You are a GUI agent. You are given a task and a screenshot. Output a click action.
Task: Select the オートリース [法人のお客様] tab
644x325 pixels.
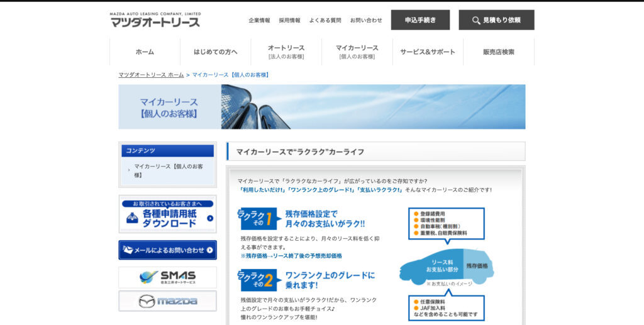[286, 52]
